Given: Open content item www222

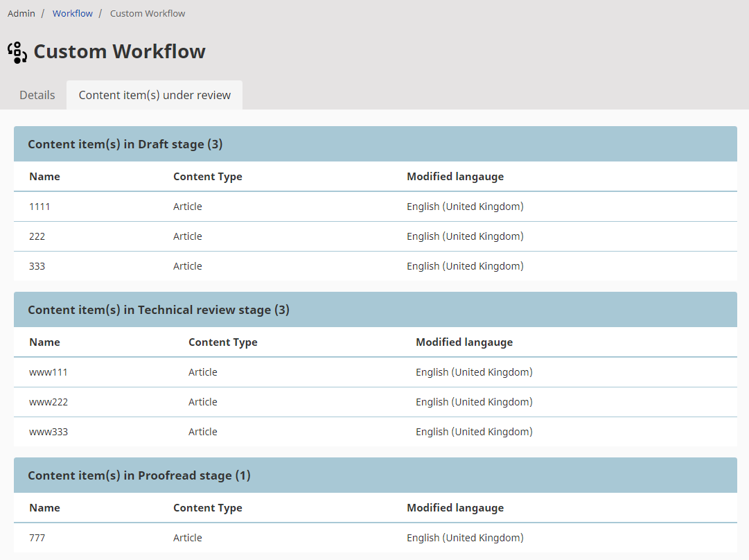Looking at the screenshot, I should point(49,402).
